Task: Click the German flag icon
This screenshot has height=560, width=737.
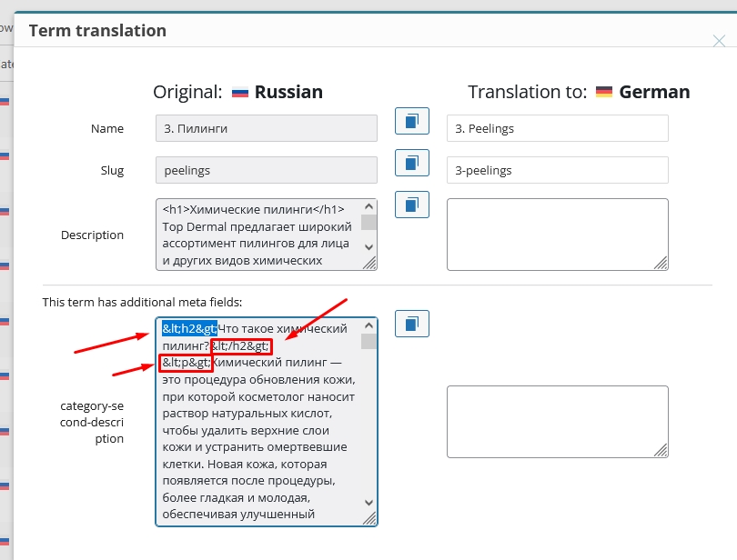Action: (604, 92)
